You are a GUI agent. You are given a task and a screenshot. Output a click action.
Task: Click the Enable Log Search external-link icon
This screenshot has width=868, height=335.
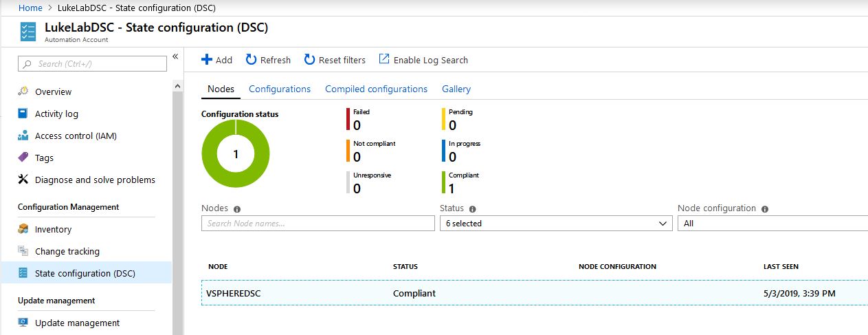pyautogui.click(x=384, y=59)
